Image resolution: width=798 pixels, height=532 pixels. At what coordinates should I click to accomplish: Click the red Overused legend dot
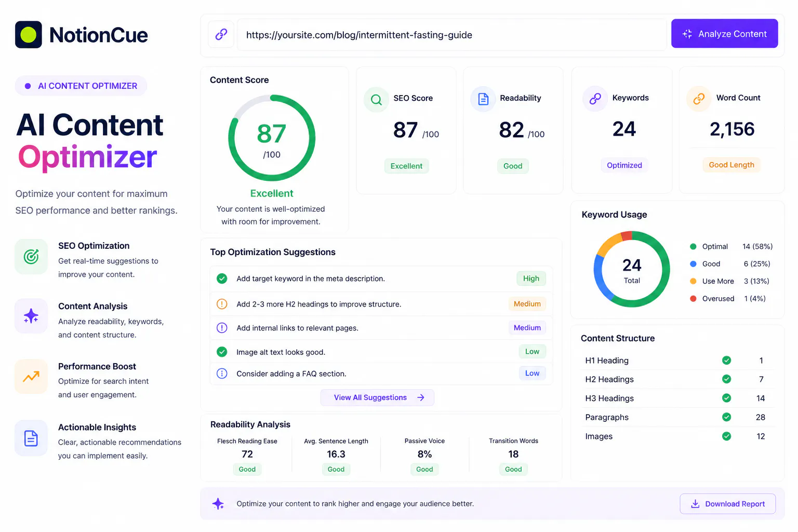point(693,299)
